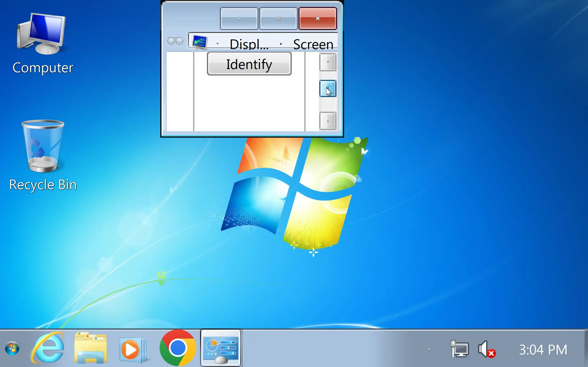Open the Windows Start menu orb
This screenshot has width=588, height=367.
click(12, 348)
